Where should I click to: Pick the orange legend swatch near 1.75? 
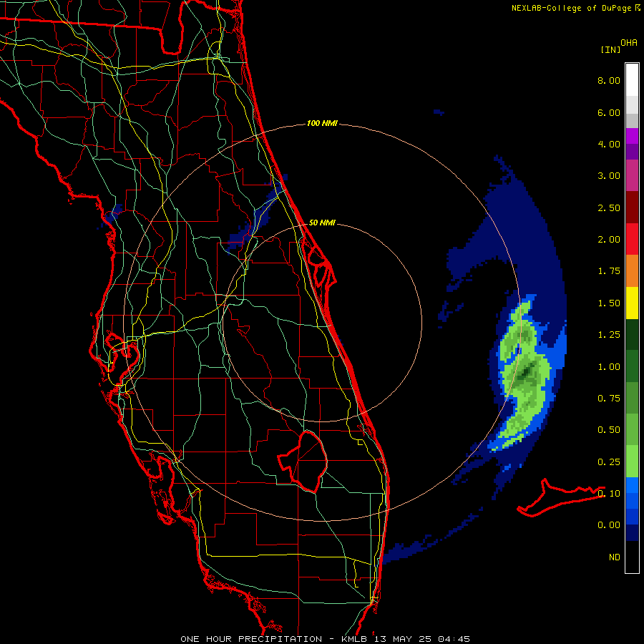pyautogui.click(x=632, y=271)
